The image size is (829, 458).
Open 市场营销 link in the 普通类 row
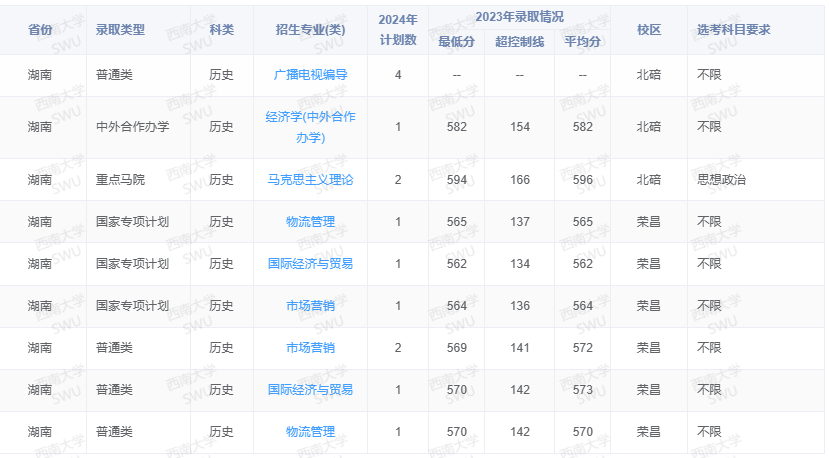tap(310, 347)
